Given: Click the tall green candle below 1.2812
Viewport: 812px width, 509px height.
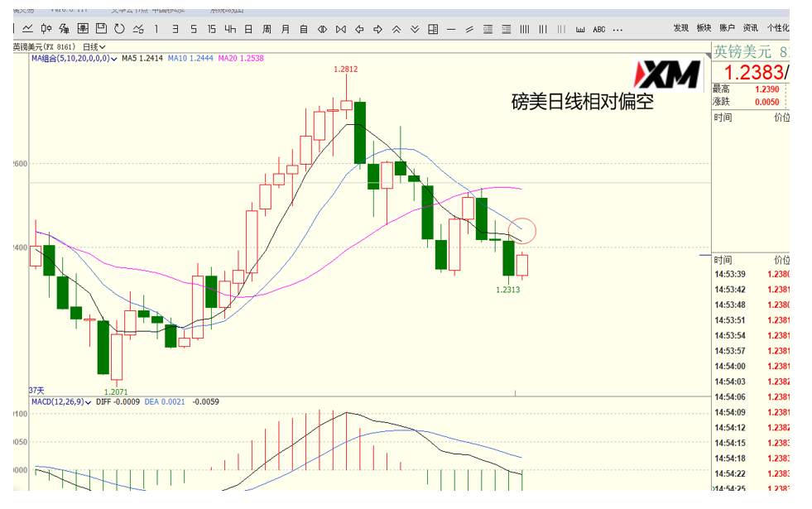Looking at the screenshot, I should (x=359, y=132).
